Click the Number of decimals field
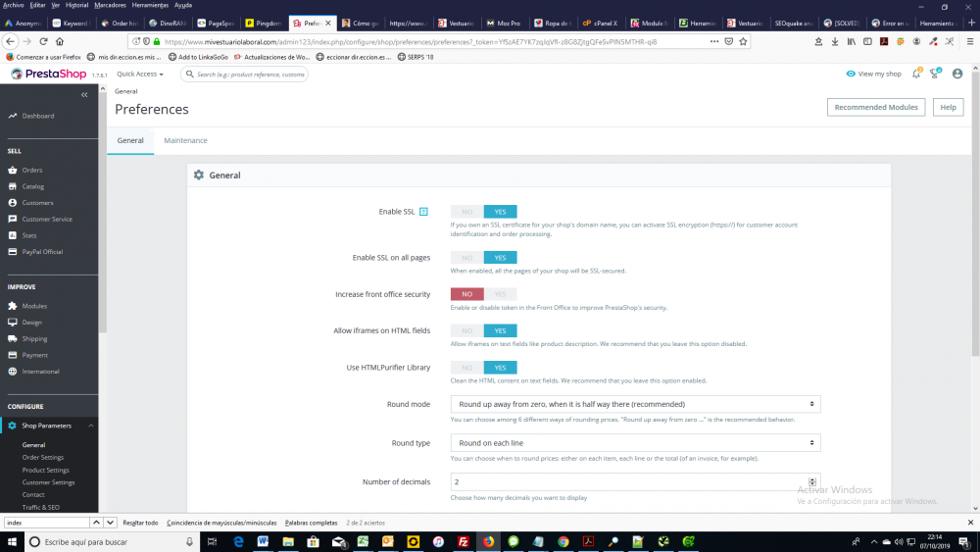Viewport: 980px width, 552px height. (635, 482)
